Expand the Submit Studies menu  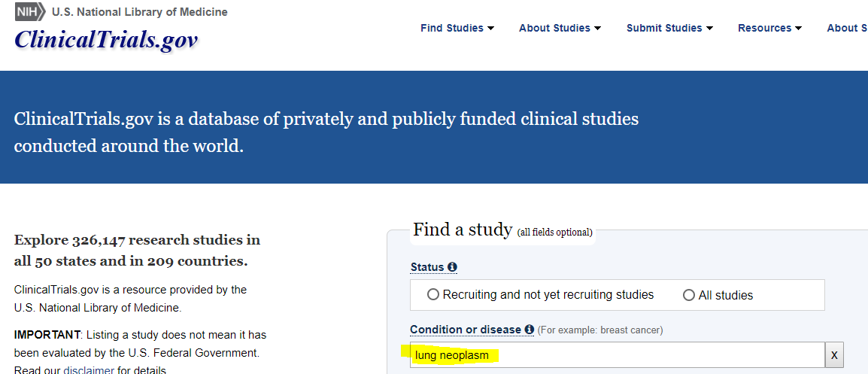click(670, 29)
